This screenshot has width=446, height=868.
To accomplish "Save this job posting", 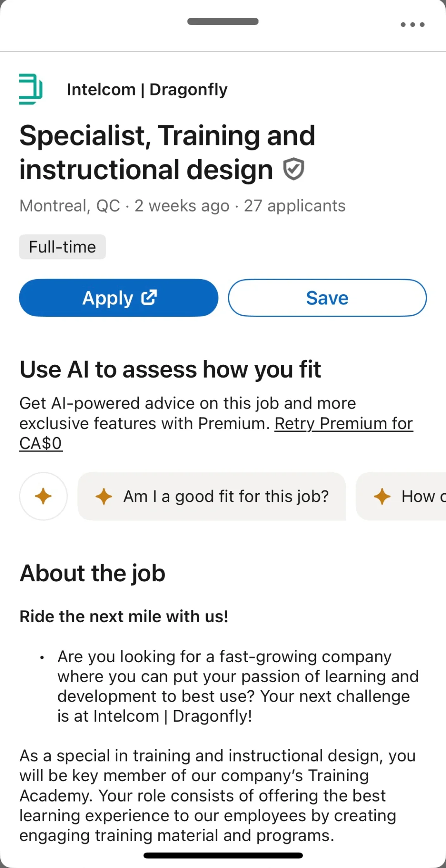I will [327, 298].
